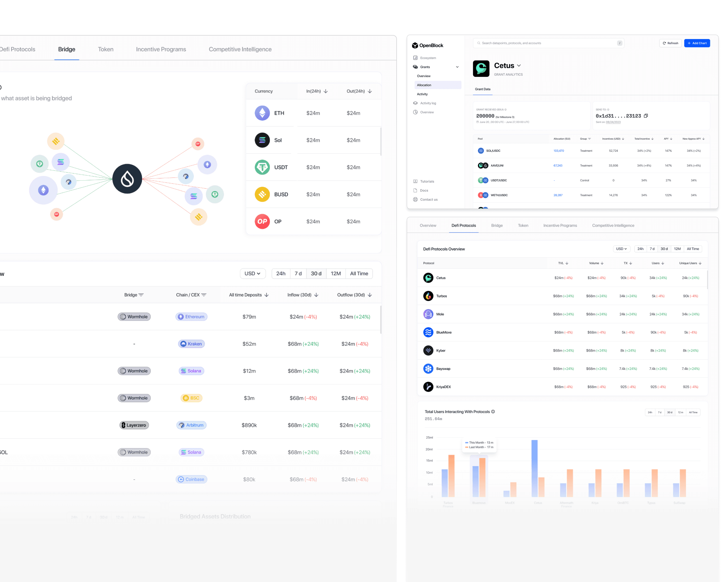
Task: Select 7 d range in bridge table
Action: [298, 274]
